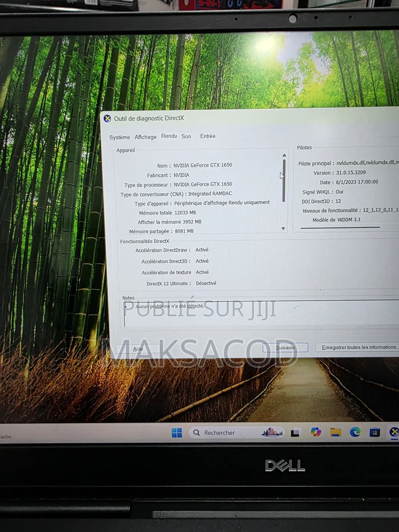399x532 pixels.
Task: Click the search magnifier icon in taskbar
Action: tap(197, 433)
